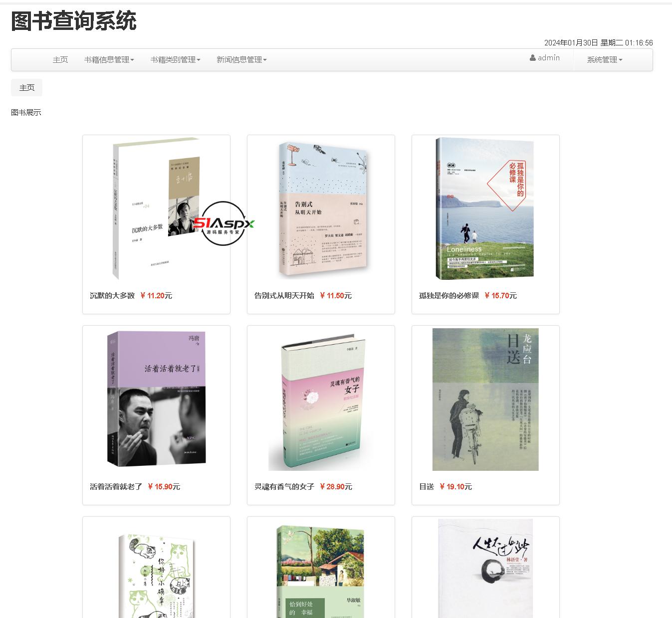
Task: Open the 孤独是你的必修课 book cover
Action: [x=485, y=208]
